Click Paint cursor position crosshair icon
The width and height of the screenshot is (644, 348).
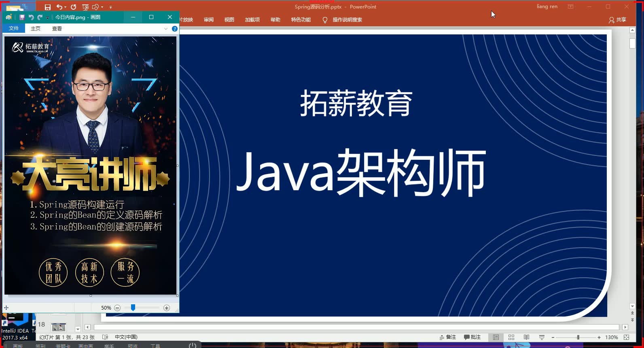click(x=6, y=308)
